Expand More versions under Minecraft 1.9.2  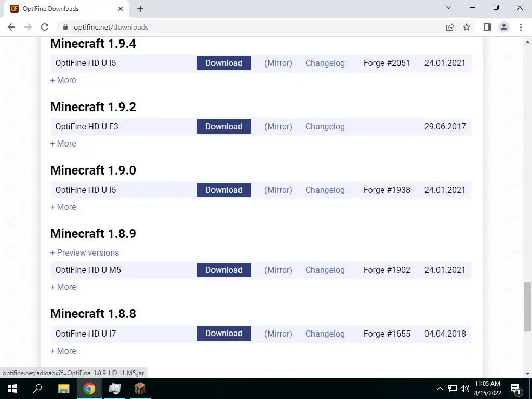[x=63, y=144]
